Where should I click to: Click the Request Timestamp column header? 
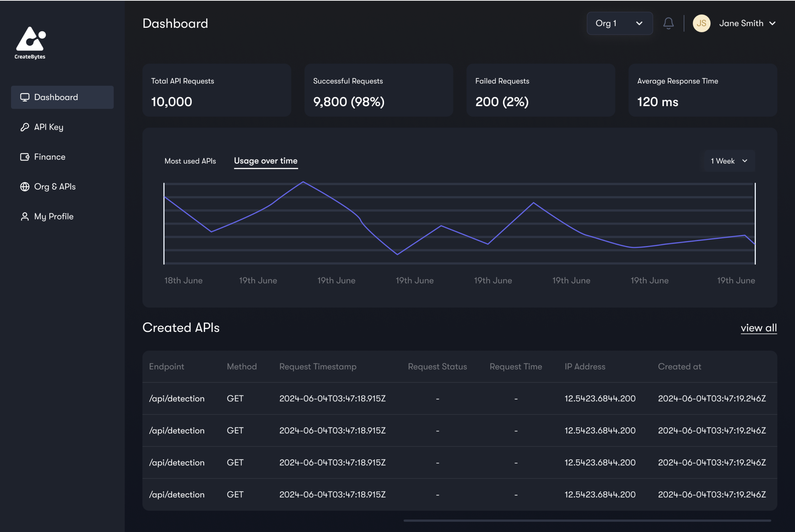[x=318, y=366]
